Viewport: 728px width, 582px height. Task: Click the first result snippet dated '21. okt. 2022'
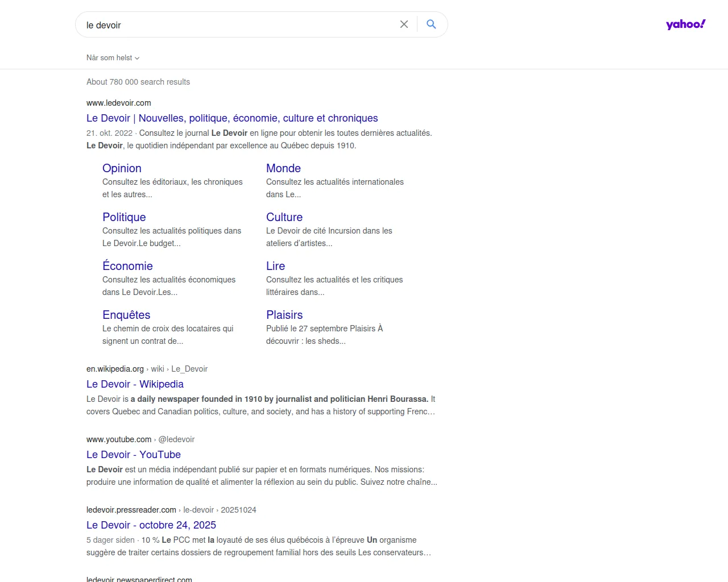coord(259,139)
